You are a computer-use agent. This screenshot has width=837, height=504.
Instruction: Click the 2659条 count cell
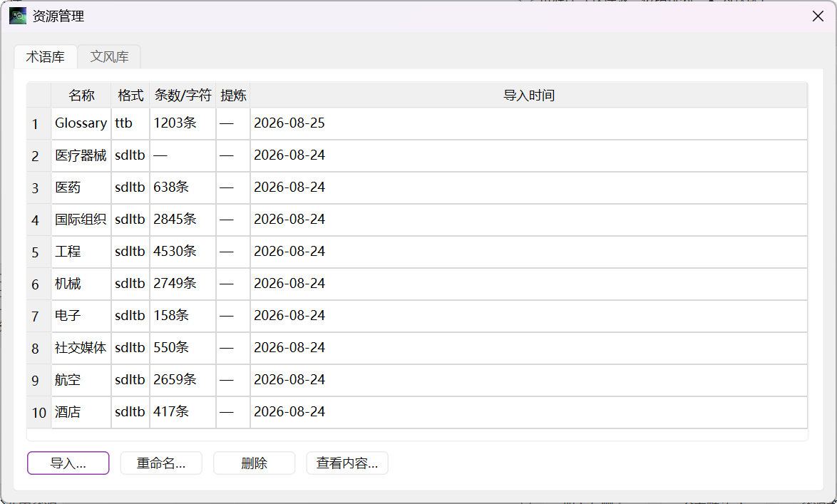(183, 379)
